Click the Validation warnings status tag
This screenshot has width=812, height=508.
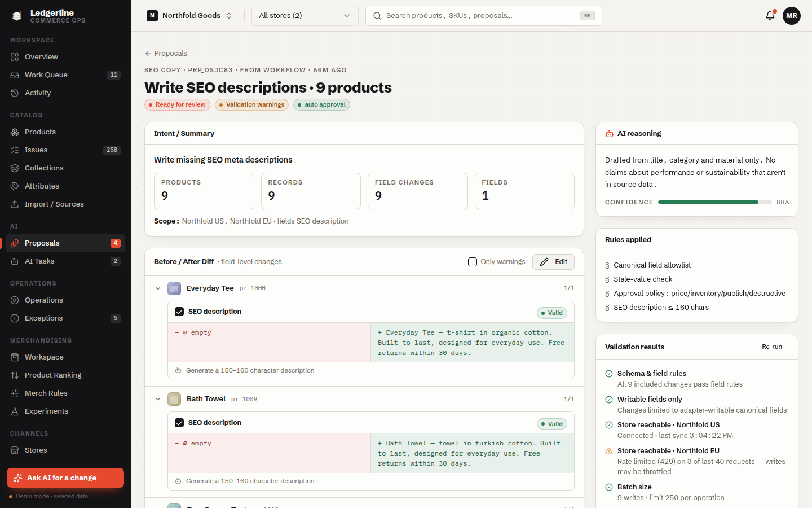tap(251, 105)
